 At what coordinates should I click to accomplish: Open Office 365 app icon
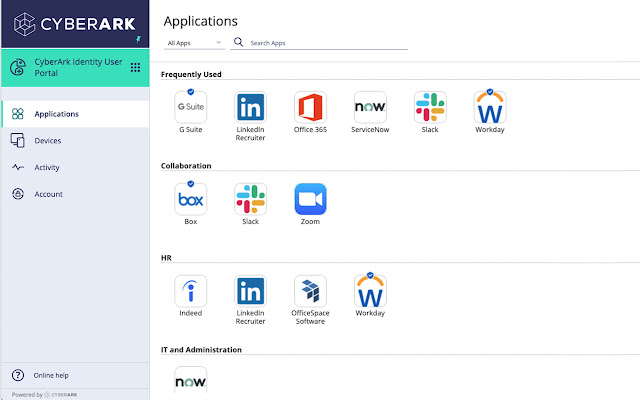310,107
